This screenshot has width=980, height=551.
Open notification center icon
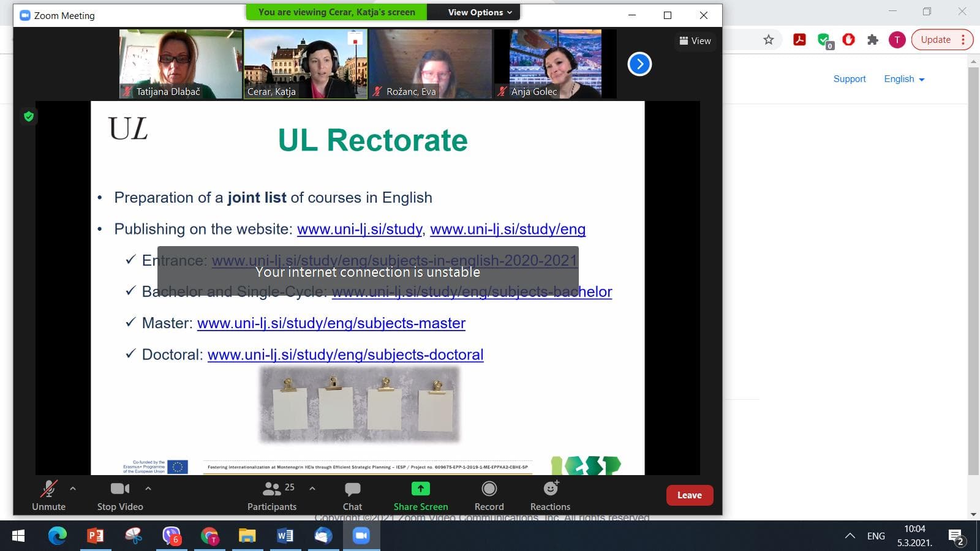(956, 537)
